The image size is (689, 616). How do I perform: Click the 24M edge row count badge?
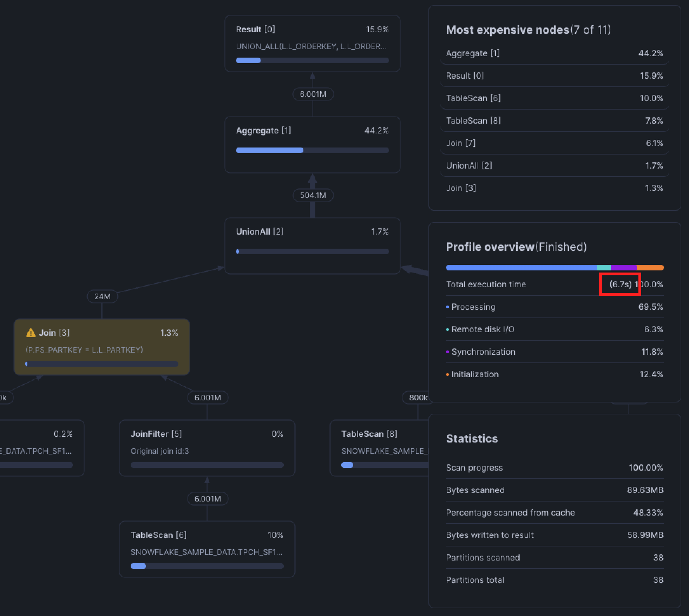pos(102,296)
